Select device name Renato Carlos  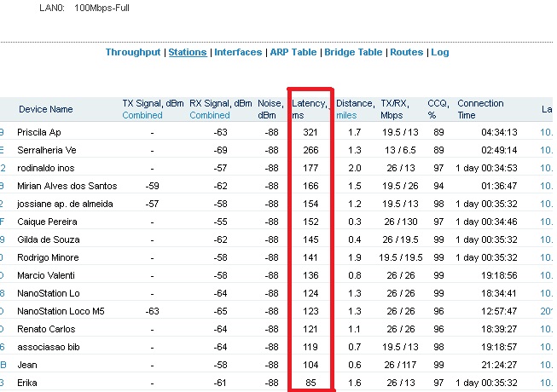pos(46,329)
